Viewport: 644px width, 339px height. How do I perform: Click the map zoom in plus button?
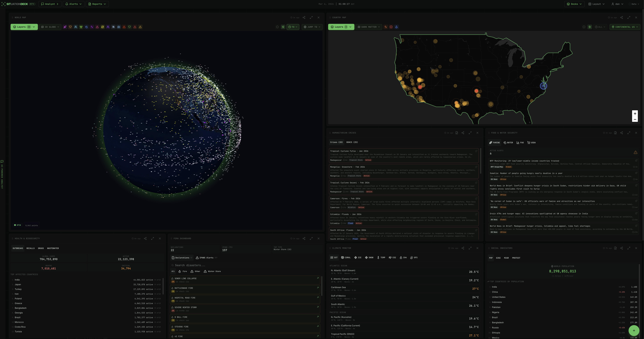[x=635, y=113]
